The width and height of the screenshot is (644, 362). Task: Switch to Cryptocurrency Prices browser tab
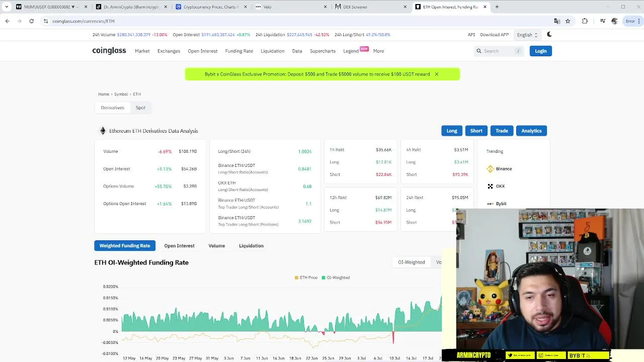pos(211,7)
